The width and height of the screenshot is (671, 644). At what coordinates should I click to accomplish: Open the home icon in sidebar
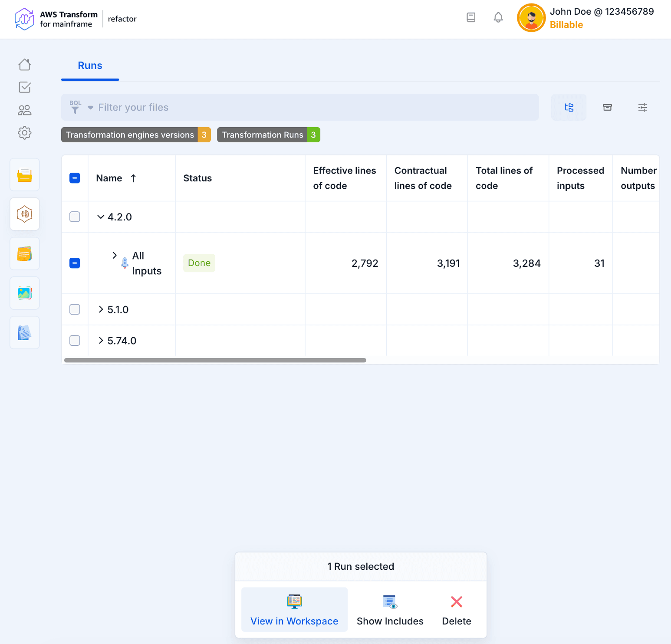click(25, 65)
